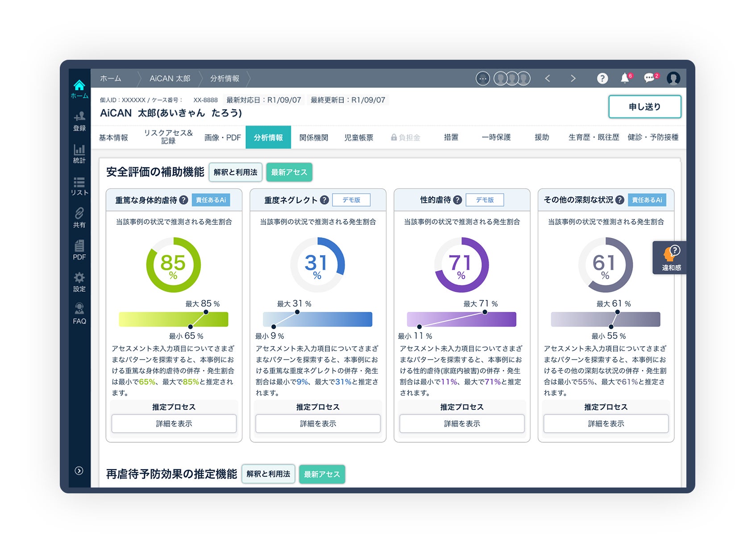The width and height of the screenshot is (756, 554).
Task: Click the 申し送り button
Action: coord(645,107)
